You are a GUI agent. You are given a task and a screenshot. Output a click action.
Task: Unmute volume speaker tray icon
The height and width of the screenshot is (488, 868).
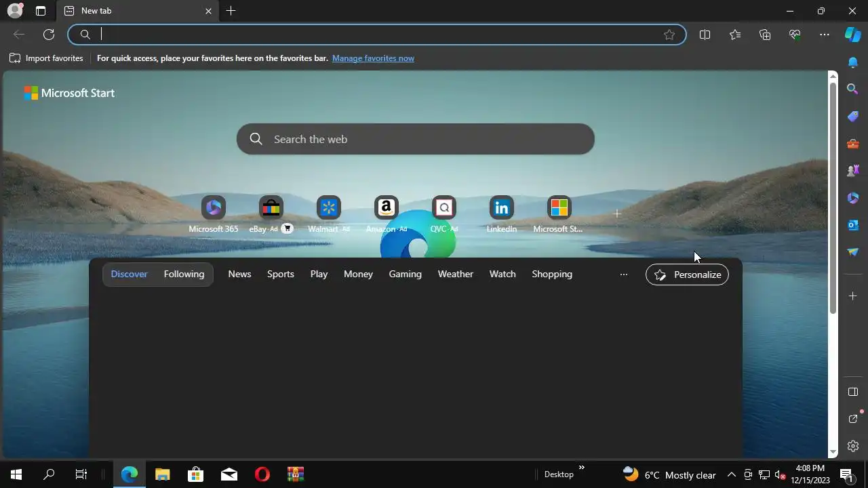point(780,475)
